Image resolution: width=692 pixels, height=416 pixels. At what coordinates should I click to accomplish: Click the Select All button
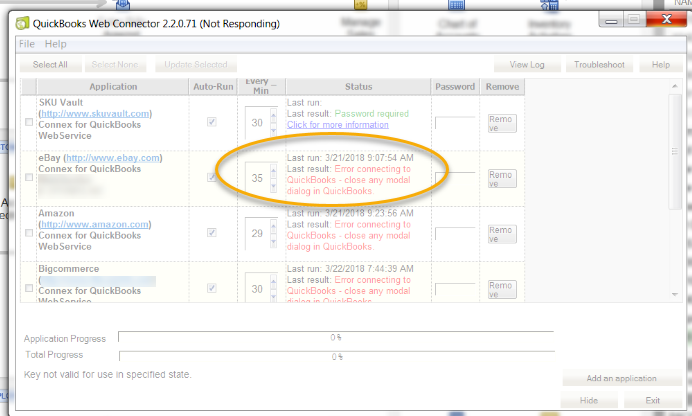pos(50,65)
